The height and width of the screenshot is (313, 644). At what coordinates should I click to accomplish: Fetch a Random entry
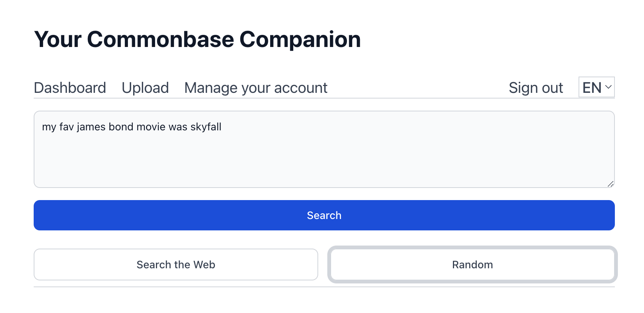(472, 264)
